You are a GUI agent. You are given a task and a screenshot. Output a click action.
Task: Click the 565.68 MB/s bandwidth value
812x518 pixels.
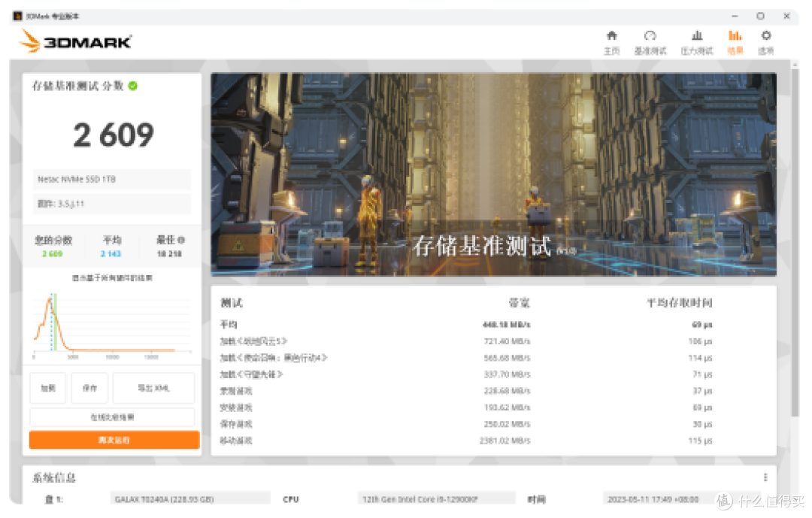click(x=507, y=358)
